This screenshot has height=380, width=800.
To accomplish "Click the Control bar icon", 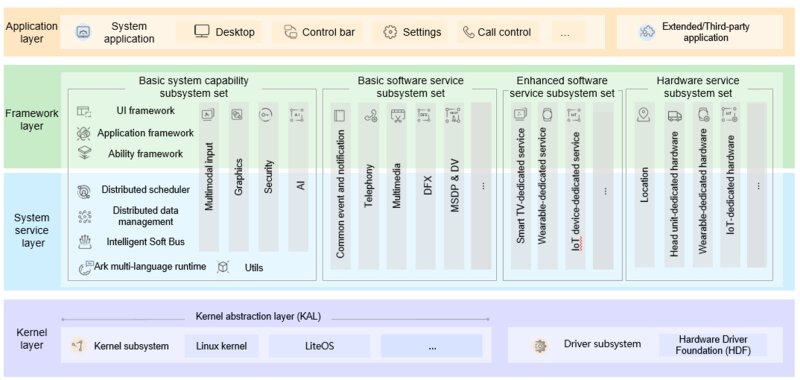I will pos(290,32).
